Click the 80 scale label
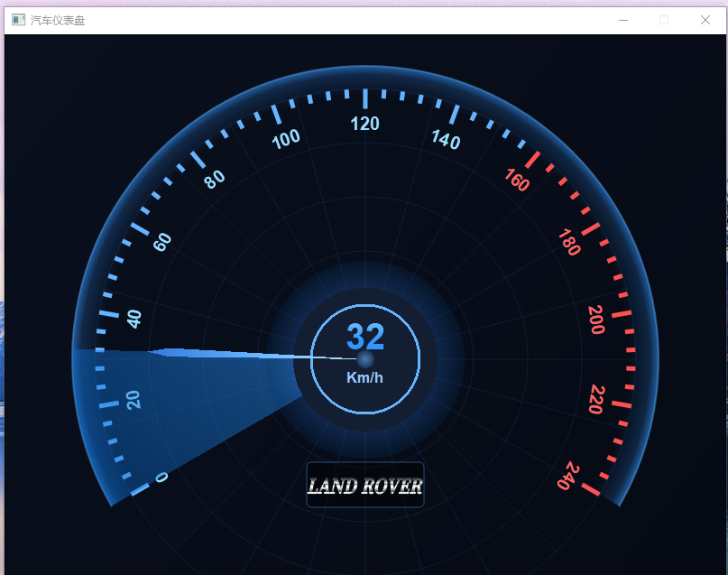This screenshot has width=728, height=575. 215,180
